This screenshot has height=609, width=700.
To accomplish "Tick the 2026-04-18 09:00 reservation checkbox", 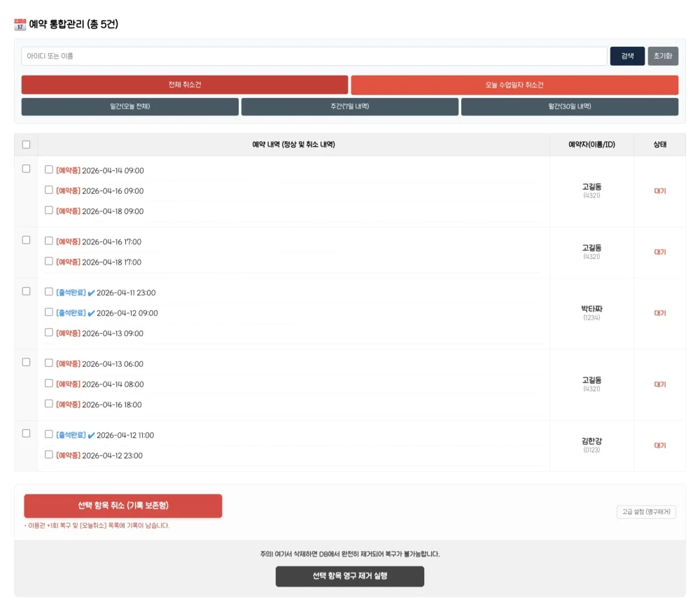I will tap(49, 210).
